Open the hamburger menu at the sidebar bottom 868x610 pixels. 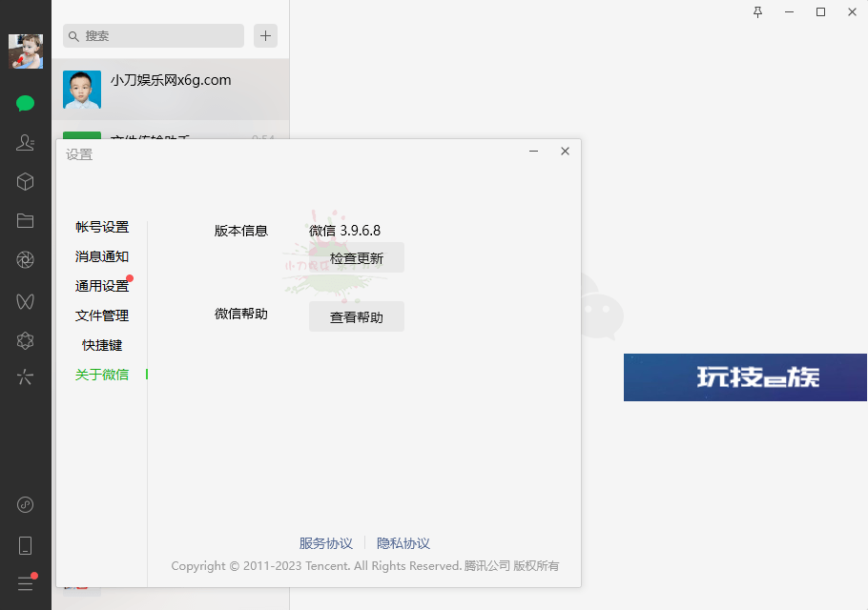click(x=26, y=583)
